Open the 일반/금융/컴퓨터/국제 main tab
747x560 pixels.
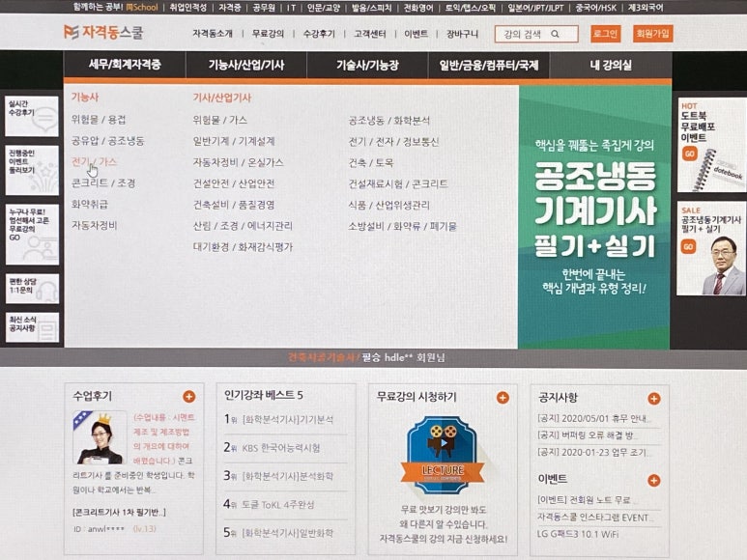[x=489, y=65]
